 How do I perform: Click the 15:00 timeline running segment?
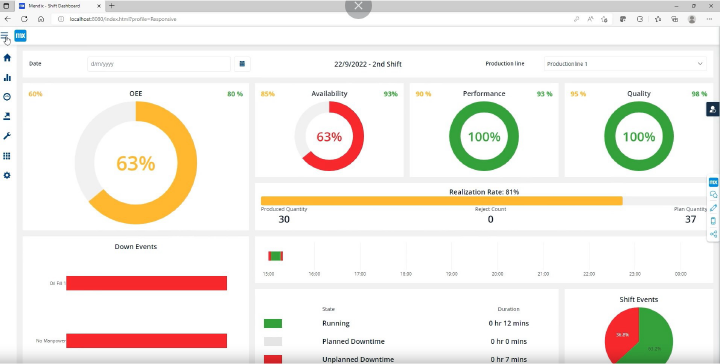click(276, 256)
